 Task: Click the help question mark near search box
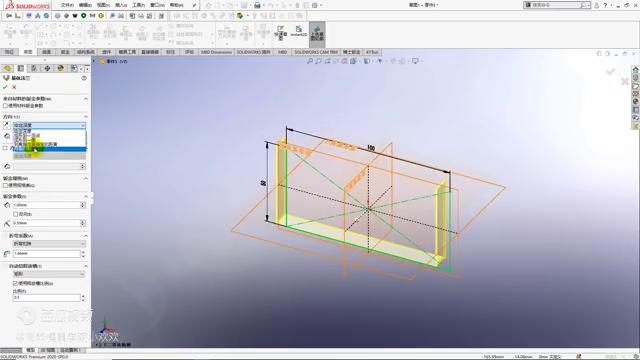pos(605,5)
